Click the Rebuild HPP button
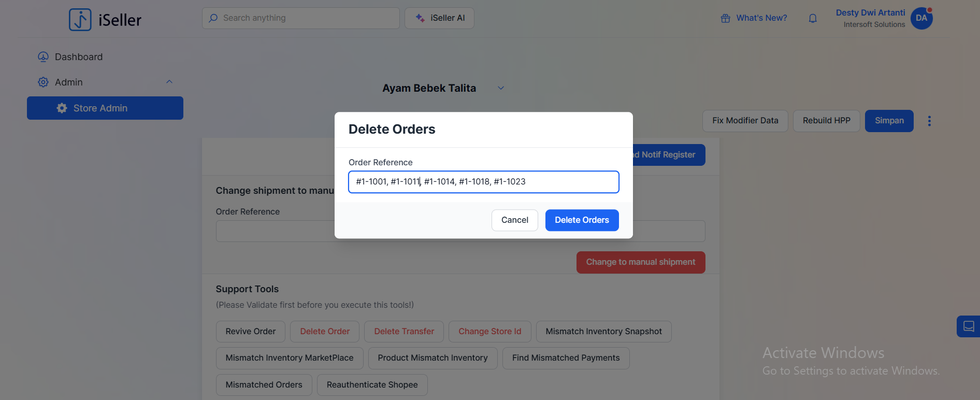This screenshot has width=980, height=400. 826,121
